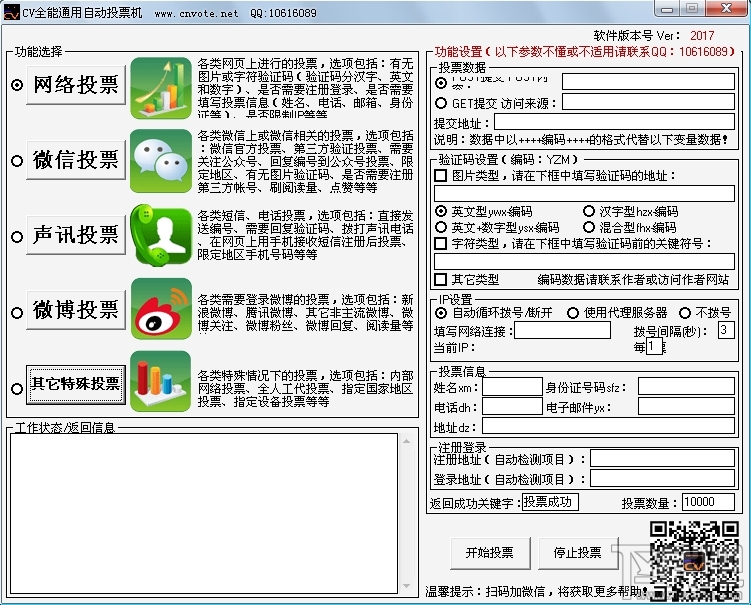This screenshot has width=751, height=605.
Task: Click the WeChat speech-bubbles icon
Action: pos(161,161)
